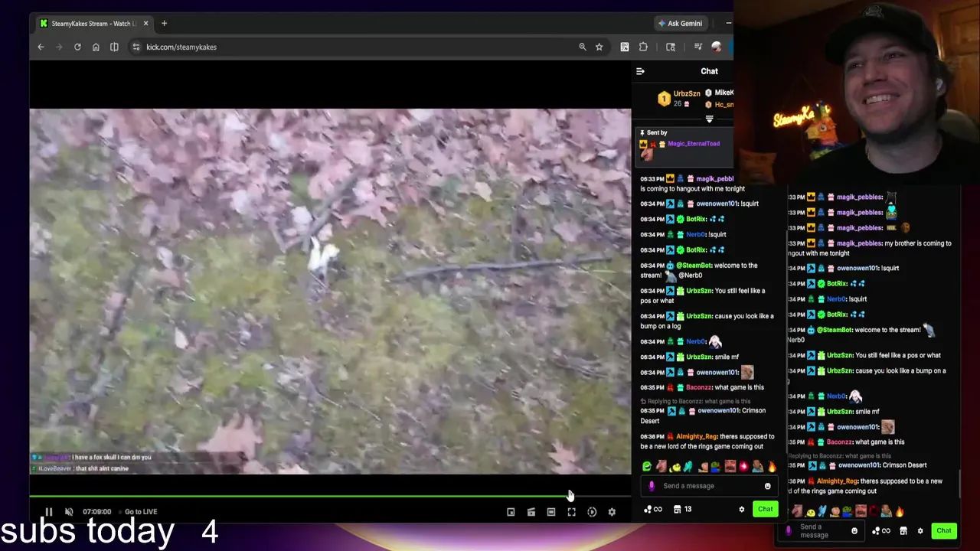The image size is (980, 551).
Task: Open video player settings gear
Action: [x=612, y=512]
